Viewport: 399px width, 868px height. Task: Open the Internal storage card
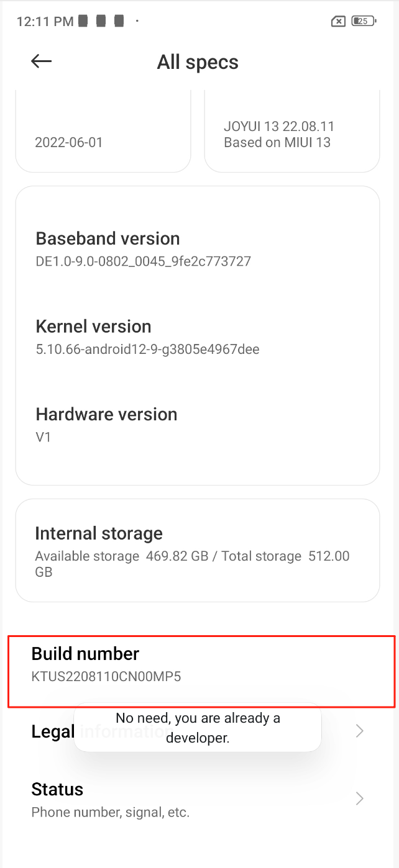198,551
